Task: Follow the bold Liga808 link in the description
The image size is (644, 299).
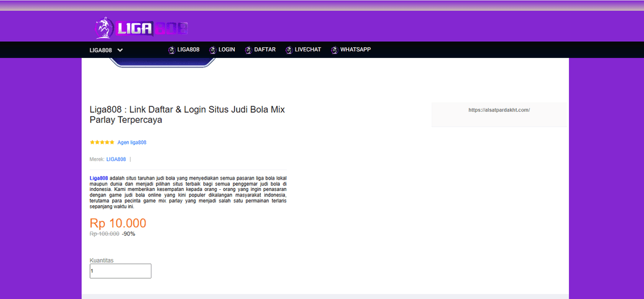Action: point(99,178)
